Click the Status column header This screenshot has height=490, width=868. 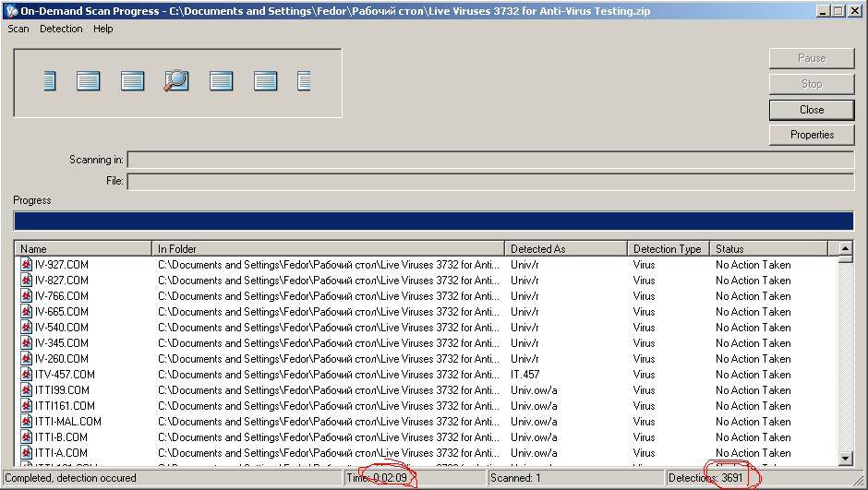(x=768, y=248)
